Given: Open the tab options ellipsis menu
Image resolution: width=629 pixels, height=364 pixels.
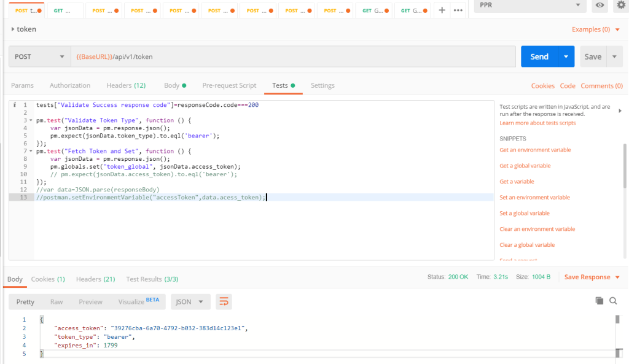Looking at the screenshot, I should point(458,10).
